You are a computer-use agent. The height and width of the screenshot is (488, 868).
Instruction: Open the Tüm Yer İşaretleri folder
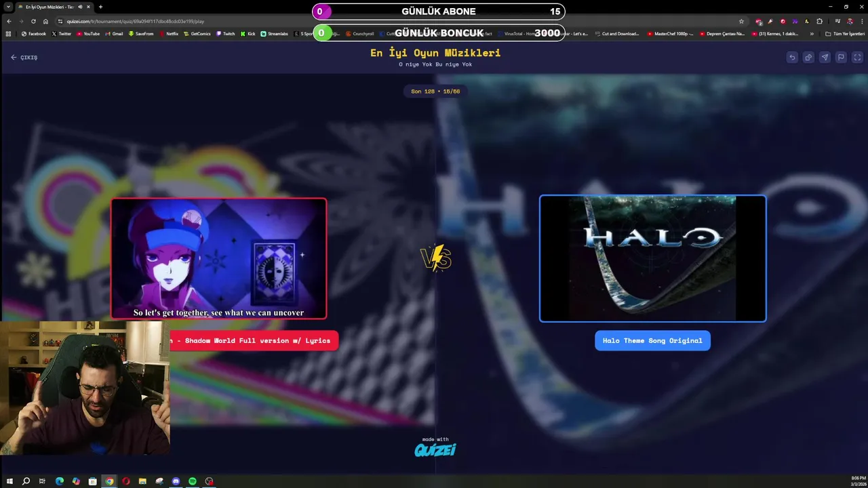tap(844, 33)
